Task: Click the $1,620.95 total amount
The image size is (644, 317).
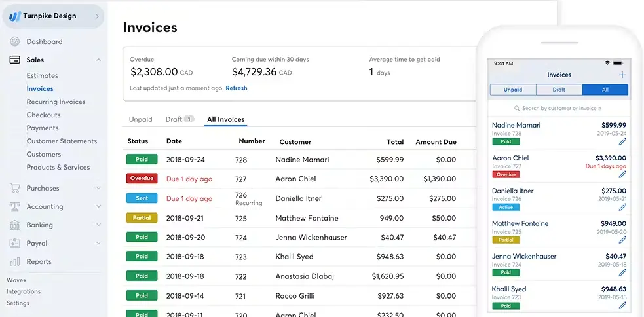Action: (388, 276)
